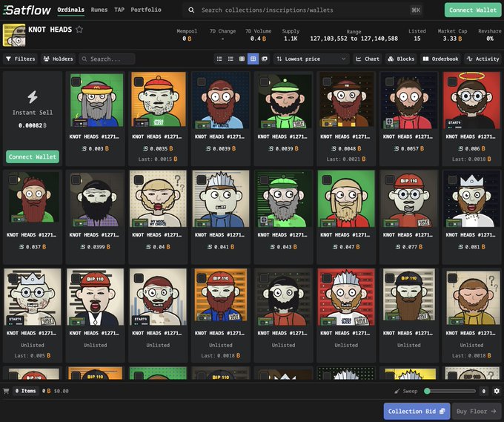
Task: Open the Portfolio tab
Action: point(146,10)
